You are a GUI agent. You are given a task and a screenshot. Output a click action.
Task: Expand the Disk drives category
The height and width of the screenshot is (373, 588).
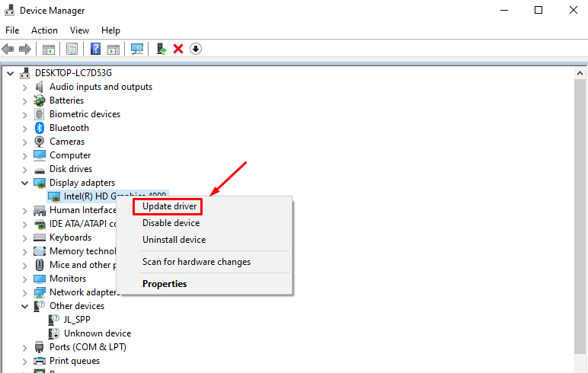[24, 170]
